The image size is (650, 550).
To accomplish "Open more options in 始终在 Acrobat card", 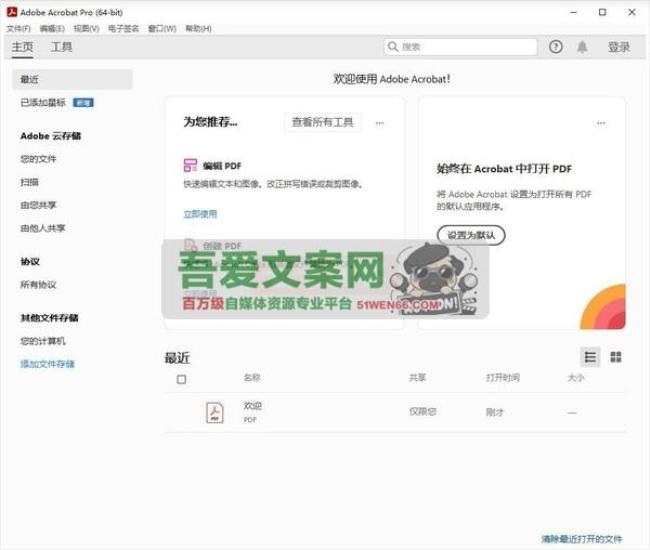I will [x=601, y=123].
